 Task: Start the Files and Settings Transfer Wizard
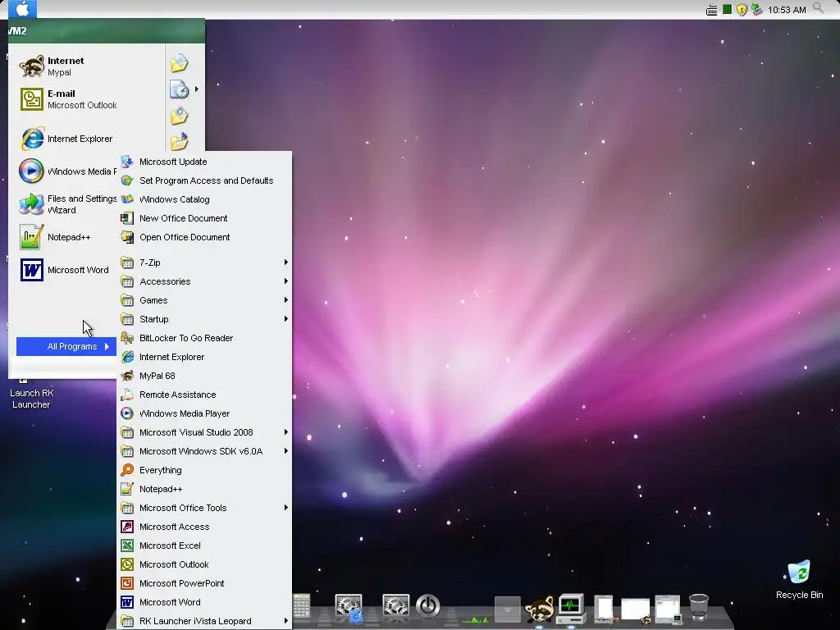[x=67, y=204]
